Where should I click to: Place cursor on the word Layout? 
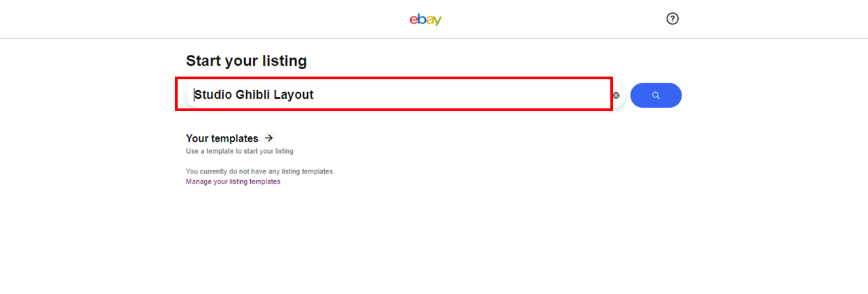pos(294,95)
